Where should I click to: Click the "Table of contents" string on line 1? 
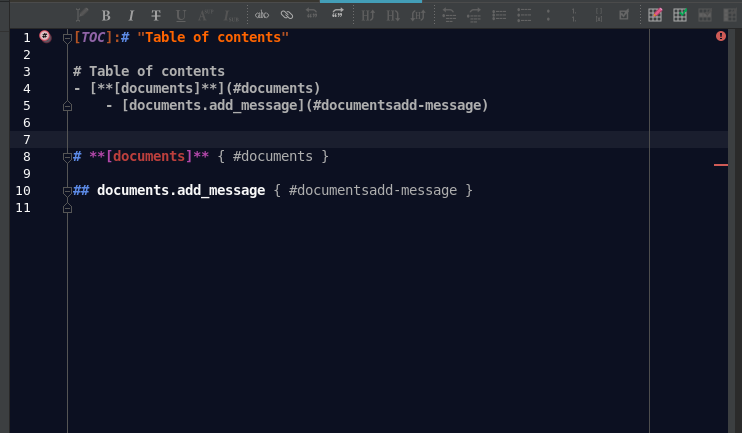[x=213, y=37]
